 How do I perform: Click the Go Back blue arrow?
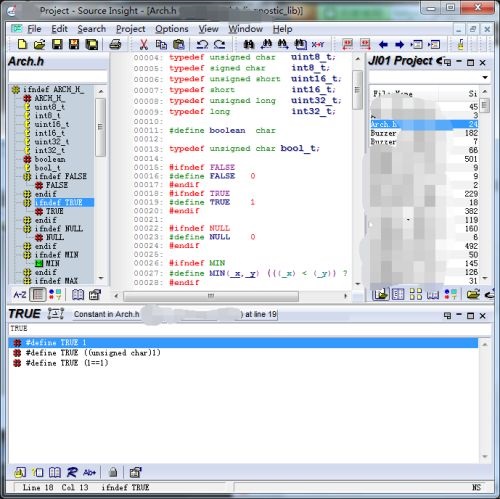tap(383, 44)
